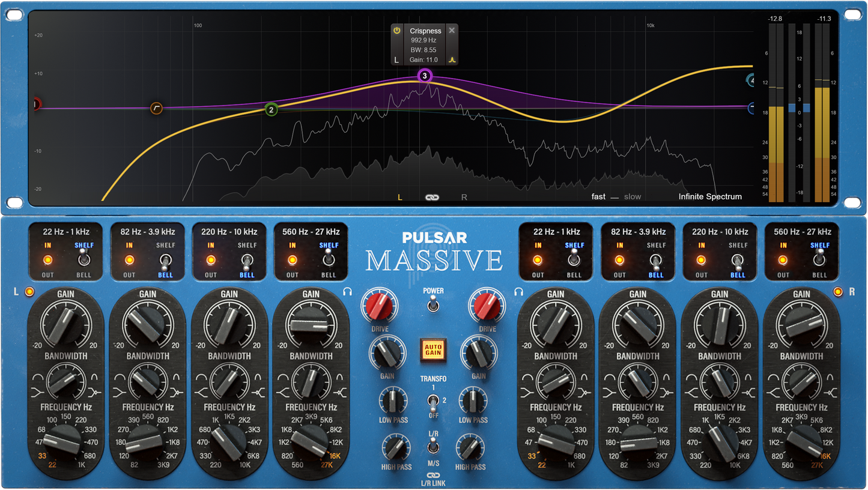868x490 pixels.
Task: Select EQ node 2 on the curve
Action: click(272, 110)
